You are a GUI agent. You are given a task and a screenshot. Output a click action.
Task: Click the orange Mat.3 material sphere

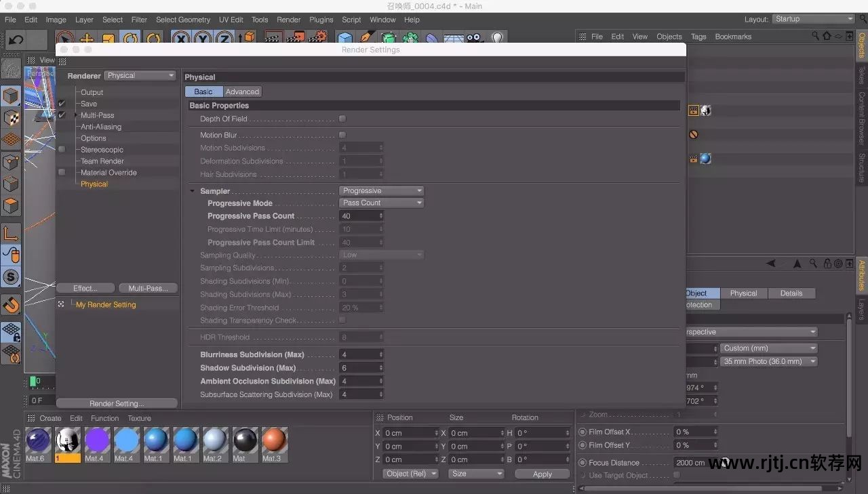click(274, 440)
